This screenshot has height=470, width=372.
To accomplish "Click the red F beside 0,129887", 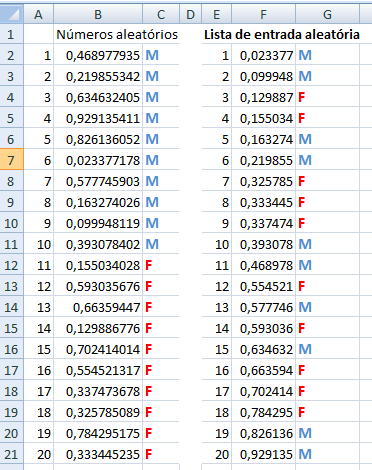I will click(x=302, y=97).
